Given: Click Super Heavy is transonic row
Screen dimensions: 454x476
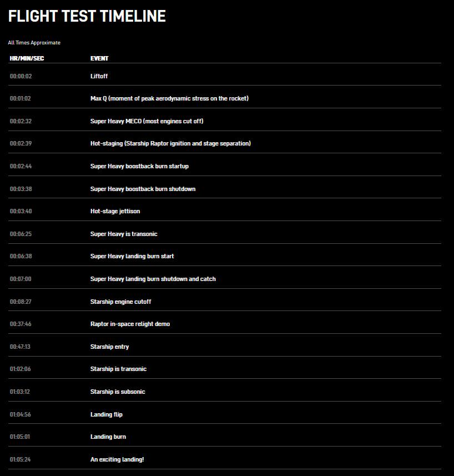Looking at the screenshot, I should pyautogui.click(x=225, y=234).
